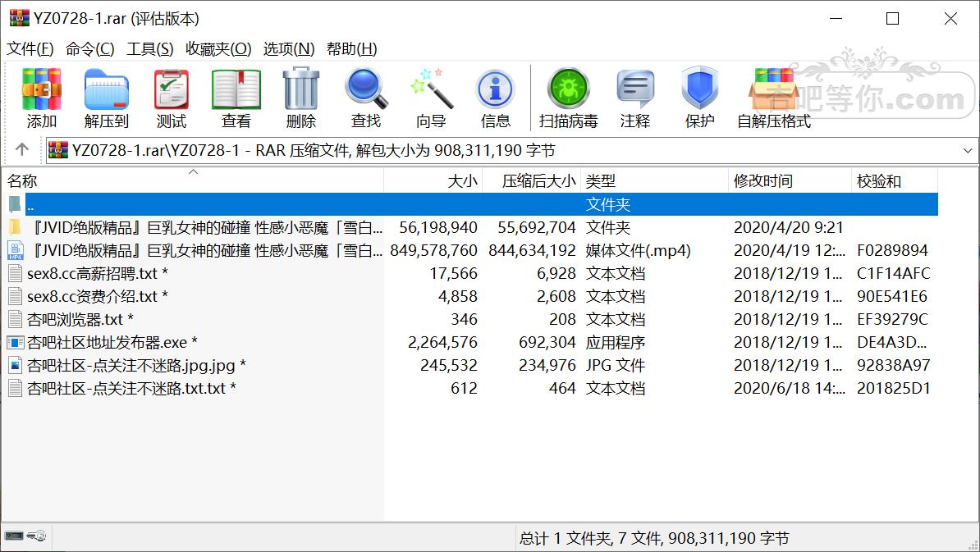Screen dimensions: 980x552
Task: Click the WinRAR icon in title bar
Action: tap(20, 18)
